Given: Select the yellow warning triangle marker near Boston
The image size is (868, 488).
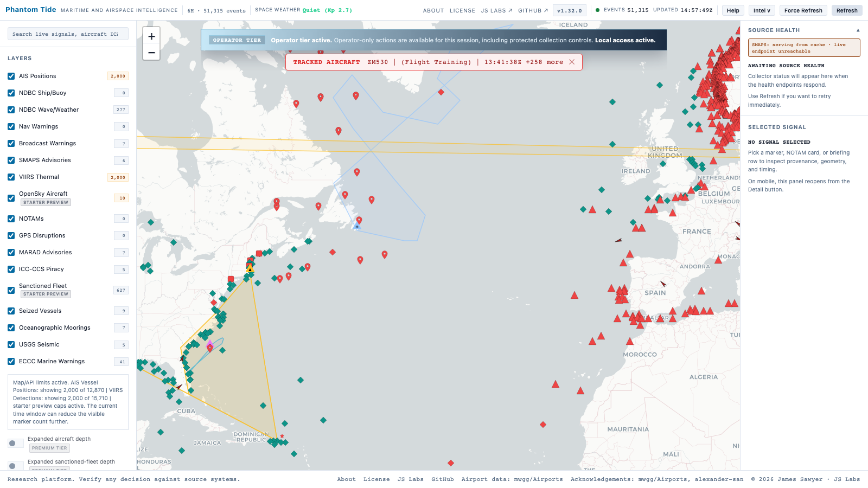Looking at the screenshot, I should pos(250,268).
